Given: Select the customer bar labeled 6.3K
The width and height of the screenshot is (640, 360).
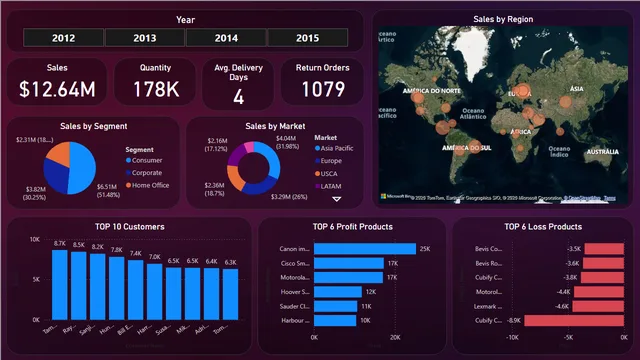Looking at the screenshot, I should 230,294.
